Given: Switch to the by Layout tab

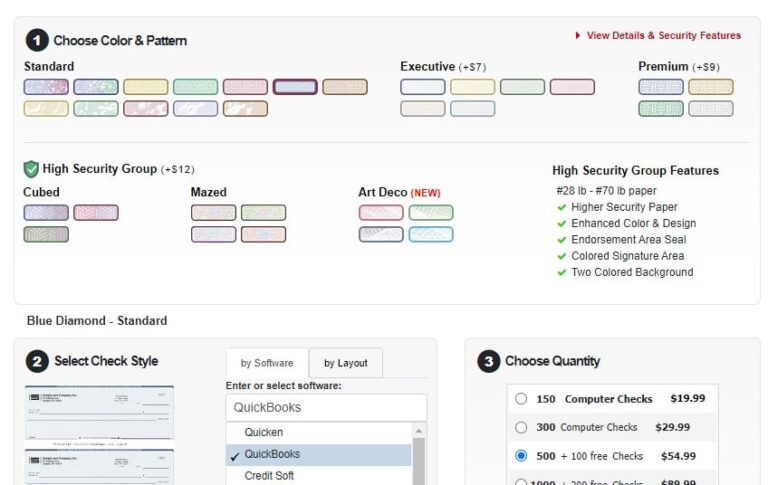Looking at the screenshot, I should pos(345,363).
